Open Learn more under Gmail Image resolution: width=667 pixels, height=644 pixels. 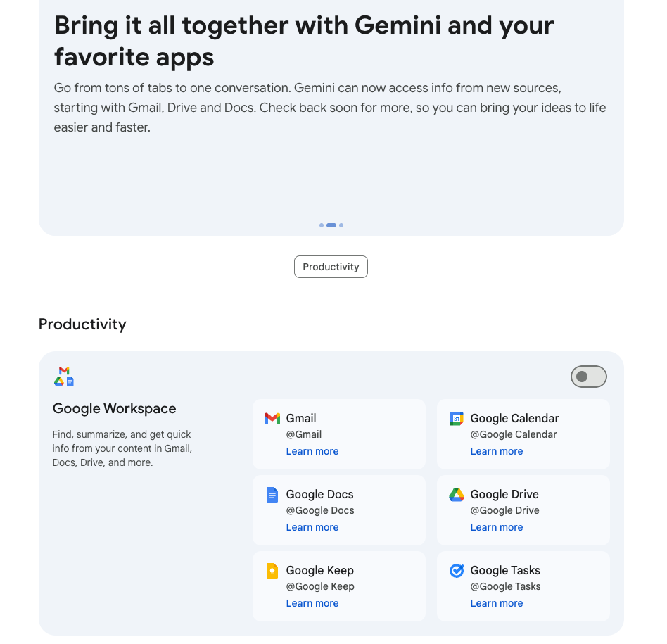click(x=312, y=451)
